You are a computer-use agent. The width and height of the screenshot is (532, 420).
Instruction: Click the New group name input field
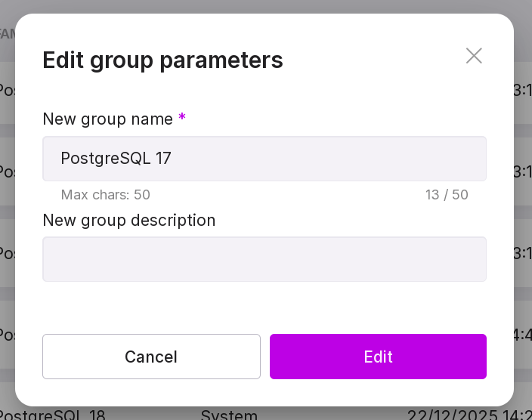(x=264, y=159)
